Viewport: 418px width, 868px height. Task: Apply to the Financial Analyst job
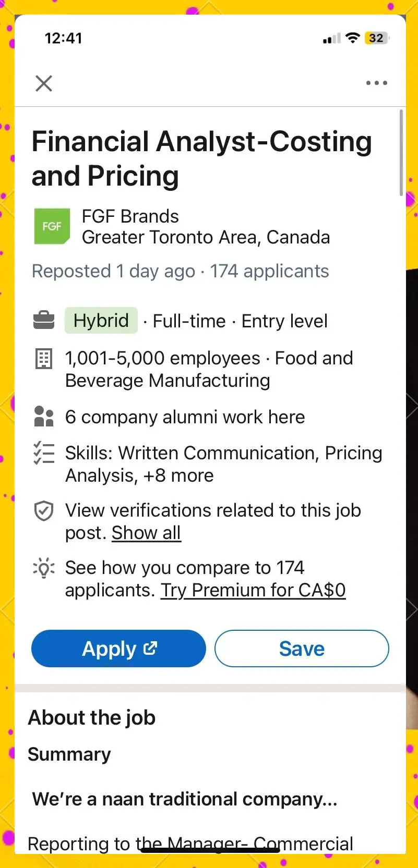pyautogui.click(x=118, y=649)
